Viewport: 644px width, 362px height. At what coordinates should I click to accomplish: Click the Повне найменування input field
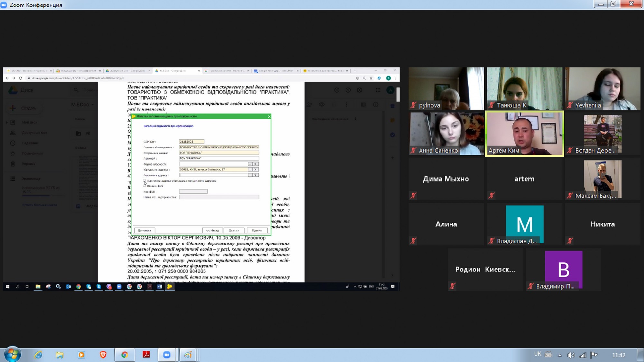[219, 147]
